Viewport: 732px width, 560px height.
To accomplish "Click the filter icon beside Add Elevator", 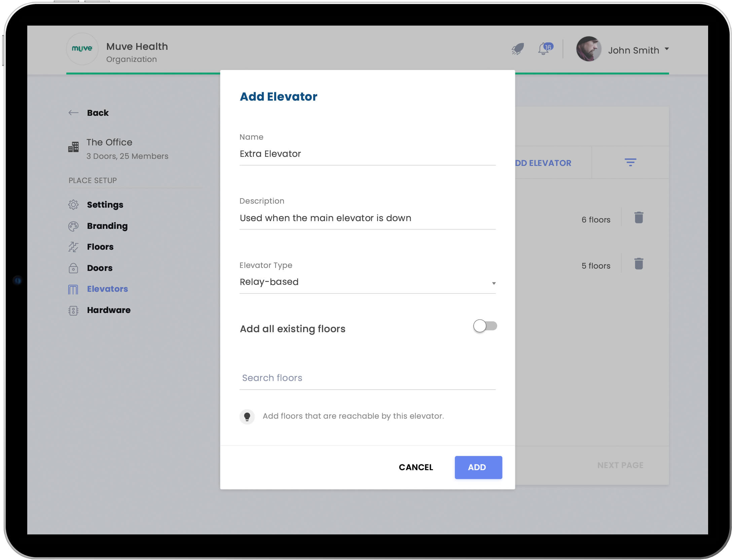I will (x=630, y=163).
